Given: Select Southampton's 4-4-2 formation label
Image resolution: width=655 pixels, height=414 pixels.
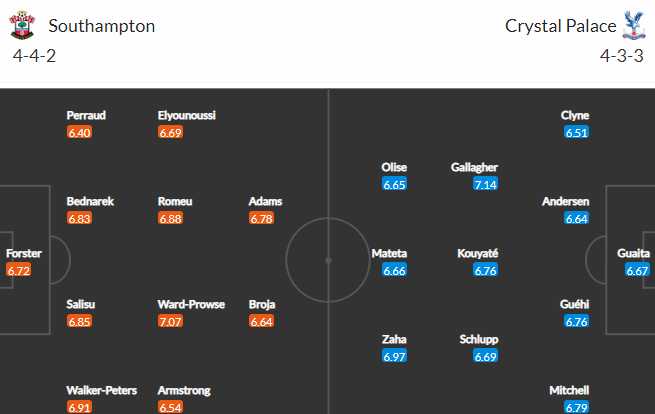Looking at the screenshot, I should [34, 56].
